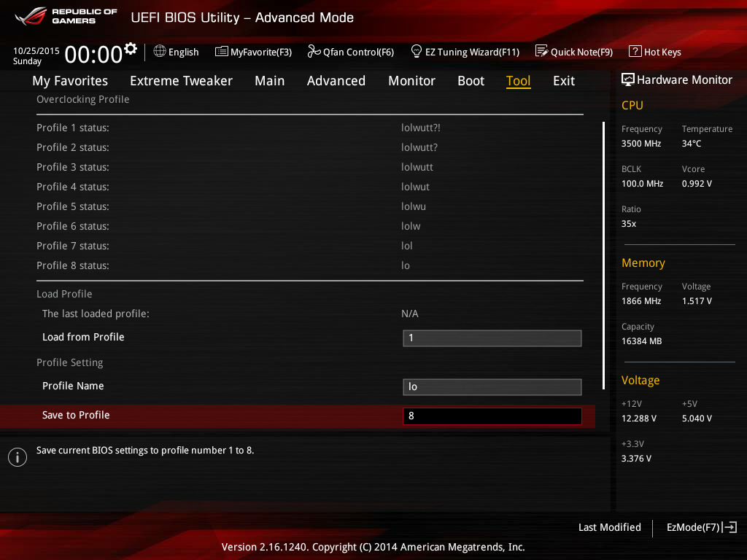The width and height of the screenshot is (747, 560).
Task: Click the Load from Profile field
Action: (492, 338)
